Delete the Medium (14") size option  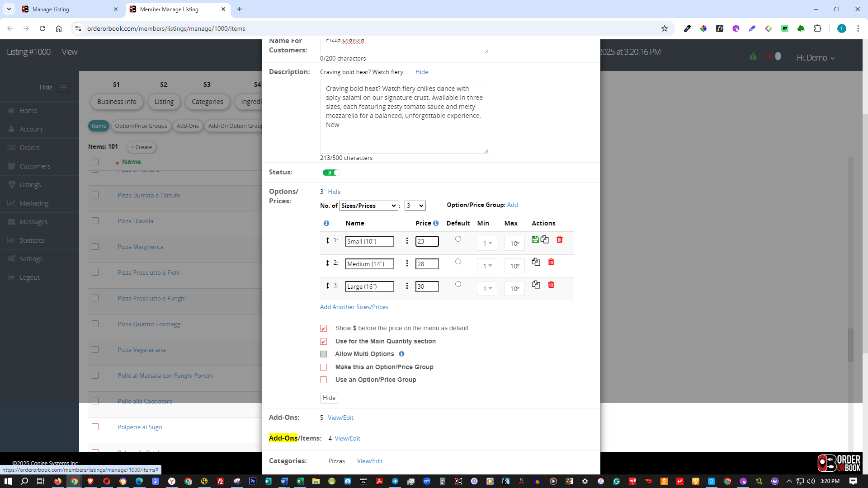pos(551,262)
